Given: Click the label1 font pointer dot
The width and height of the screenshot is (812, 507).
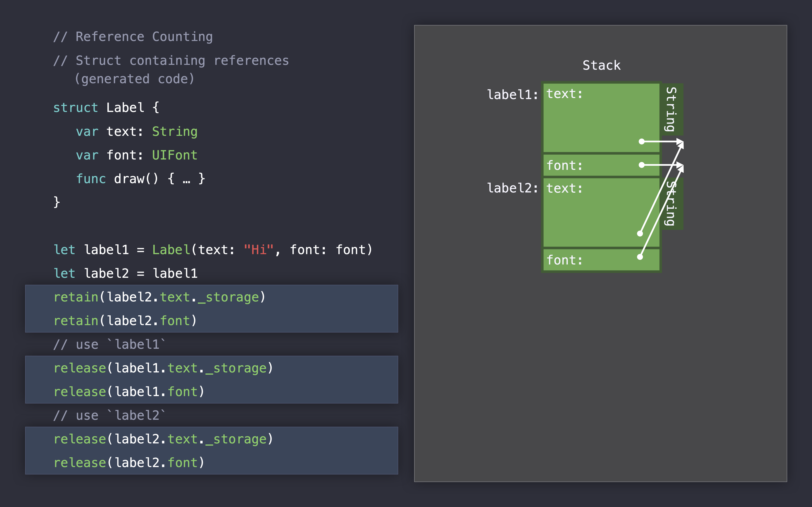Looking at the screenshot, I should pos(642,165).
